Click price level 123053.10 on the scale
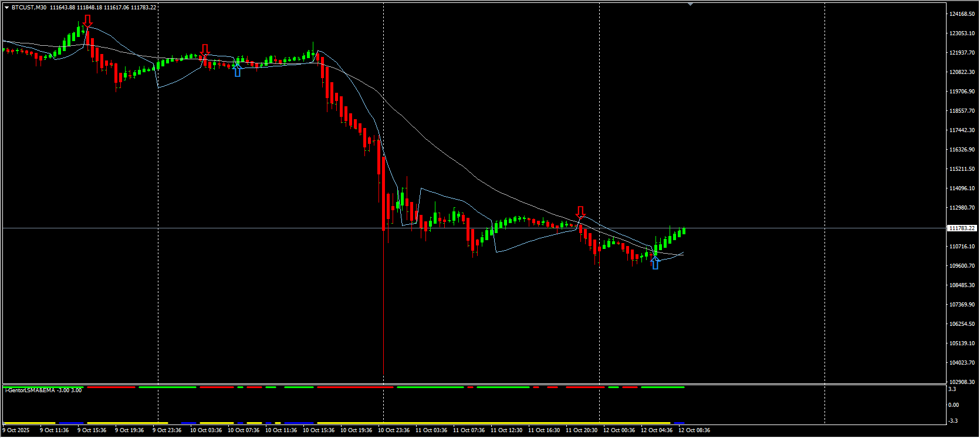This screenshot has width=980, height=438. [x=962, y=33]
